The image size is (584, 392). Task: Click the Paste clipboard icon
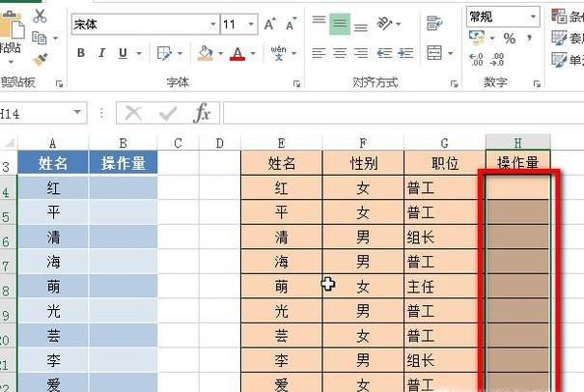pyautogui.click(x=12, y=25)
